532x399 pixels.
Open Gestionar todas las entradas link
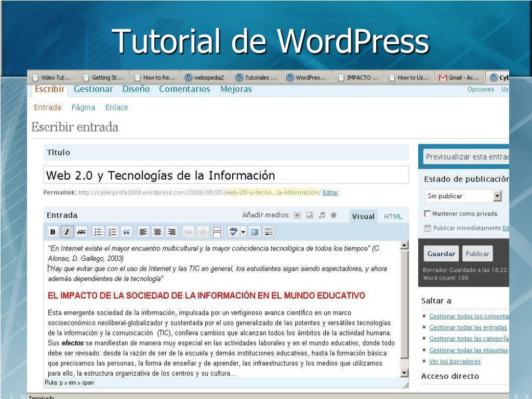click(x=468, y=327)
